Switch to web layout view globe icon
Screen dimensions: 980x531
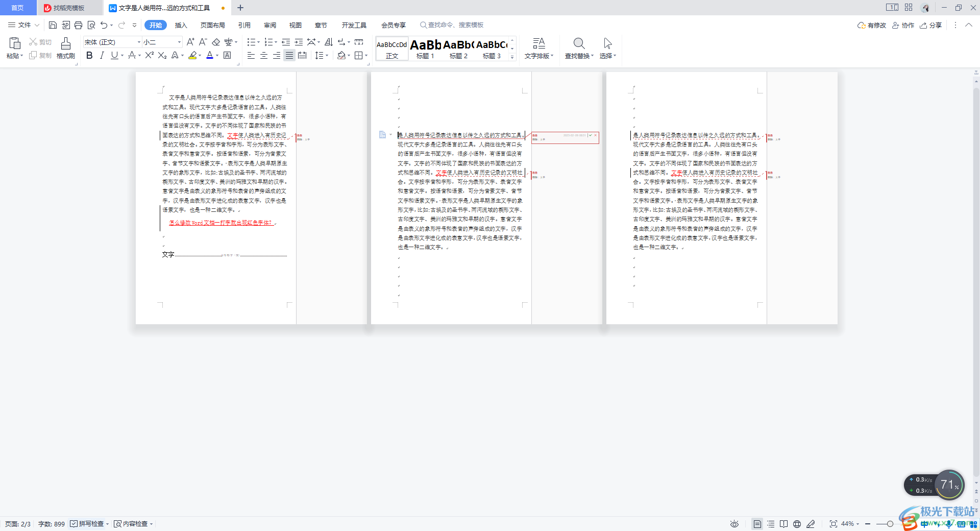tap(797, 524)
